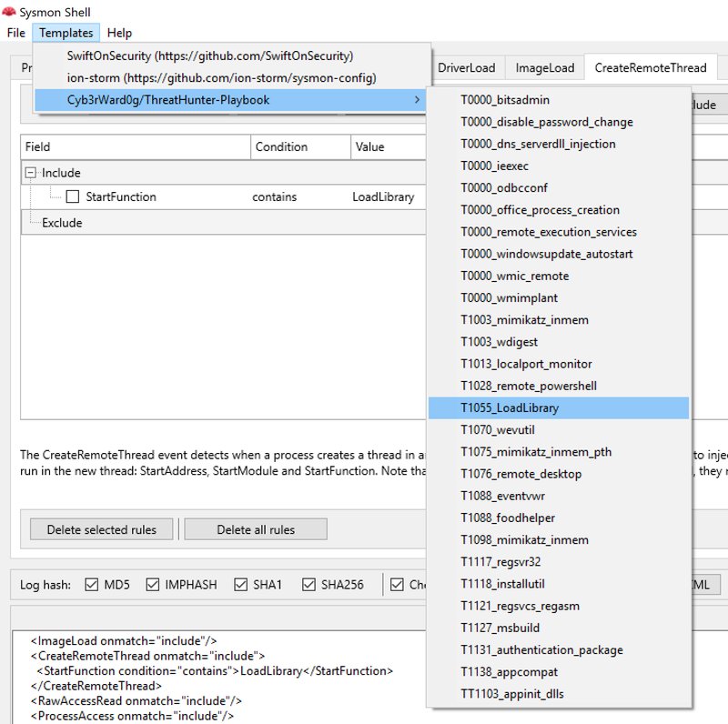Collapse the Include rule group

point(33,172)
